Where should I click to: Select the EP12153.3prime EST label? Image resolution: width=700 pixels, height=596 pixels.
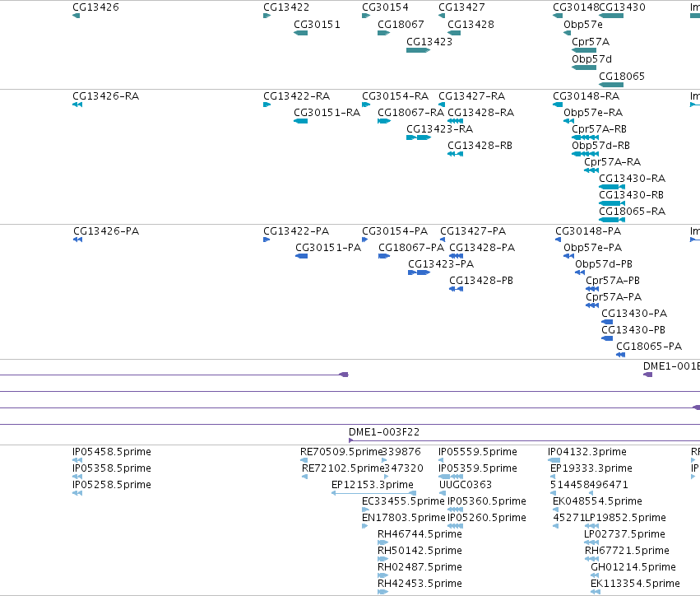(373, 485)
